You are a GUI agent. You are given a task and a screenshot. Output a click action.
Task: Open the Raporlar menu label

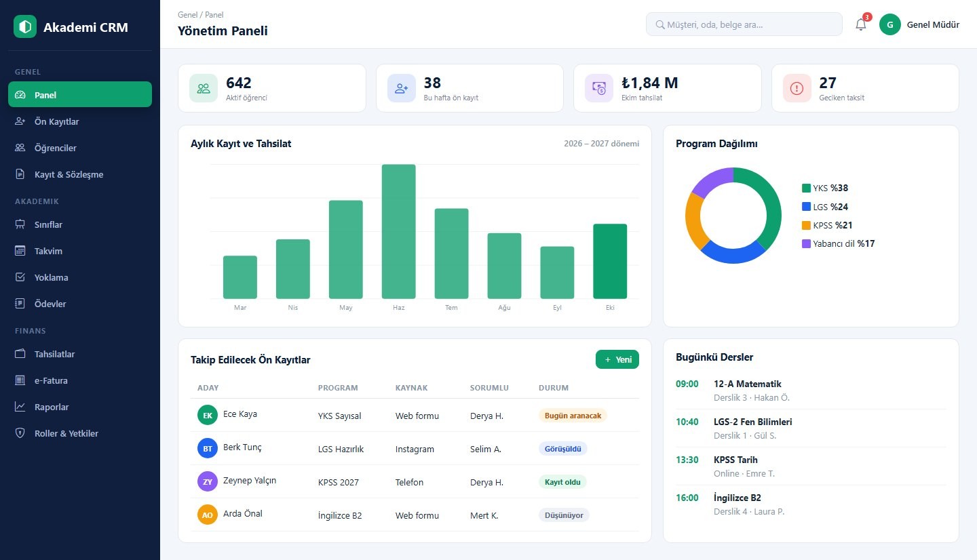(52, 407)
